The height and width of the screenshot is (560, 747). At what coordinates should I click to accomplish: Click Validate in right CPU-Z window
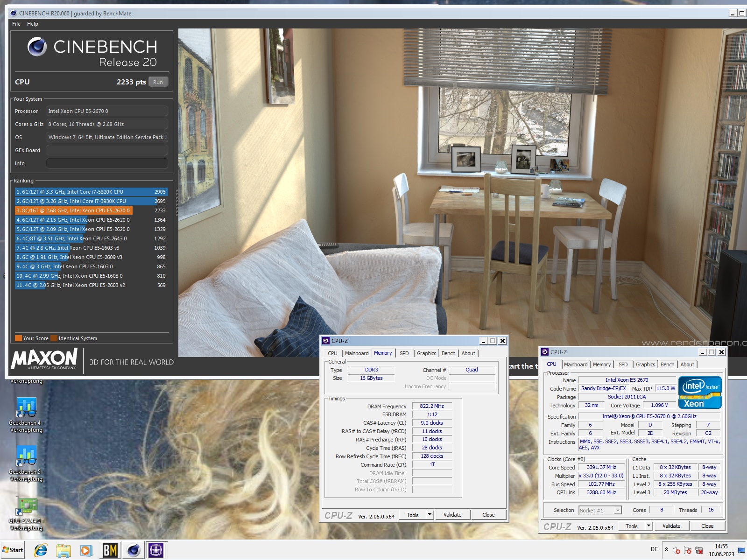(671, 526)
